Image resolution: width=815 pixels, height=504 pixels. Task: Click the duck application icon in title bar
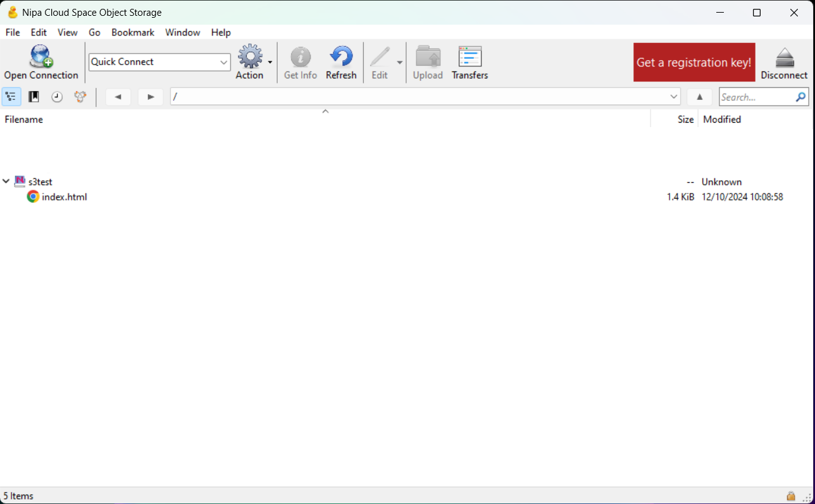pos(13,12)
